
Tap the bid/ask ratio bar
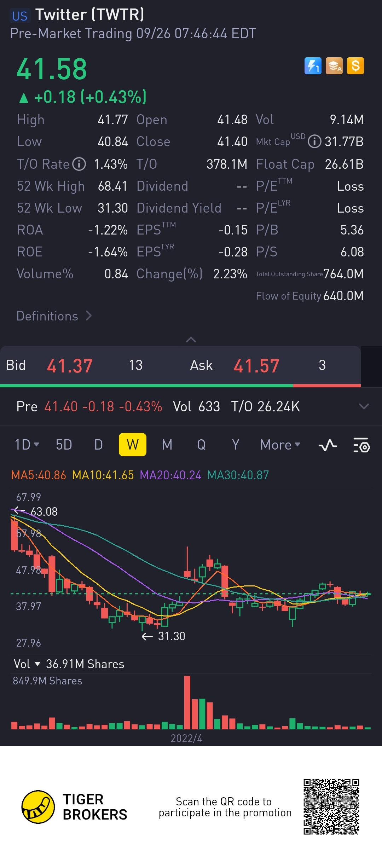[180, 386]
